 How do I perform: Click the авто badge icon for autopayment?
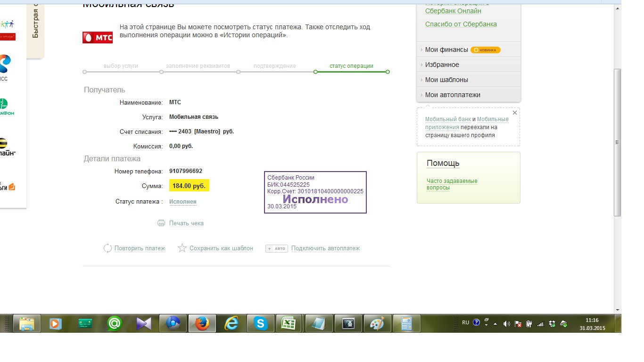click(x=277, y=248)
